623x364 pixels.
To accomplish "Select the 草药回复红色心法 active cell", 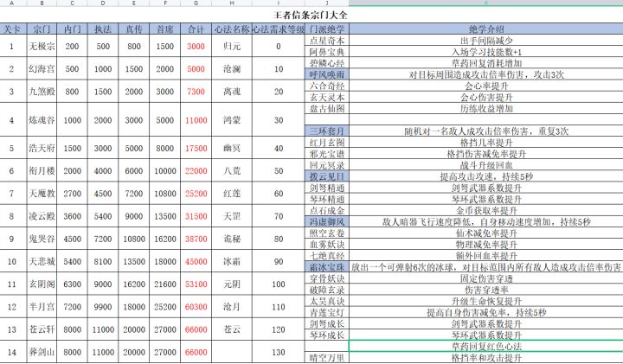I will click(x=486, y=346).
